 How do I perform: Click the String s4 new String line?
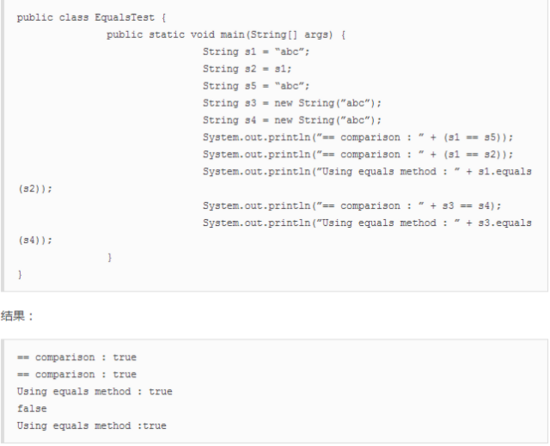[292, 120]
